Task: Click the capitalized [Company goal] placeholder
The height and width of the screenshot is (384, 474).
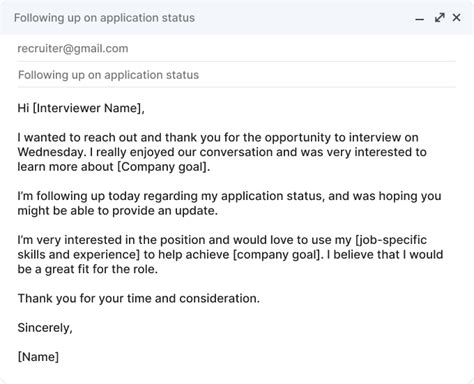Action: pos(162,167)
